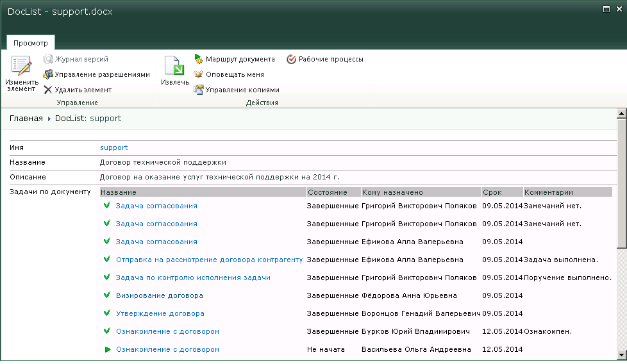Click Ознакомлен comment
This screenshot has height=364, width=627.
point(548,331)
